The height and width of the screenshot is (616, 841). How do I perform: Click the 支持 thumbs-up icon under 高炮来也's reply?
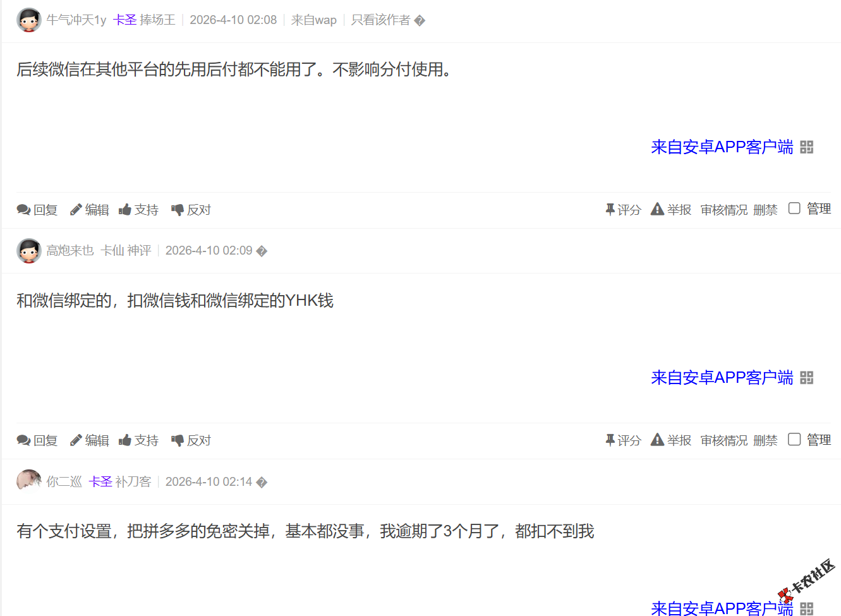pyautogui.click(x=124, y=440)
